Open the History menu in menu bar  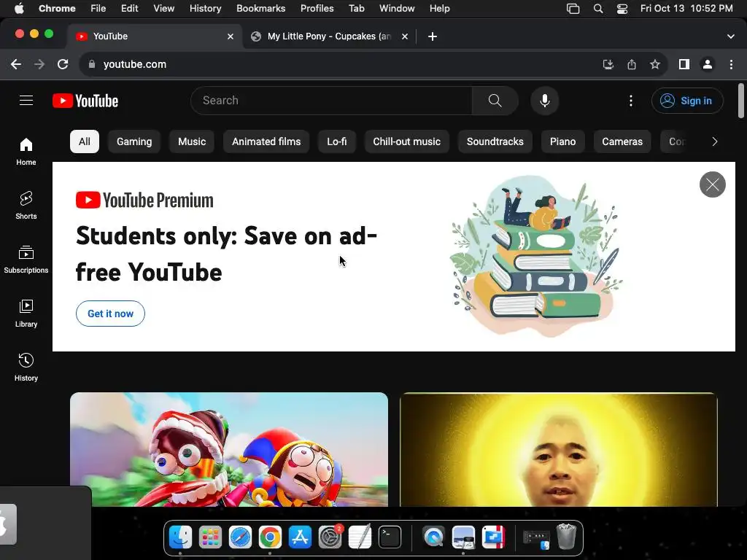coord(205,9)
